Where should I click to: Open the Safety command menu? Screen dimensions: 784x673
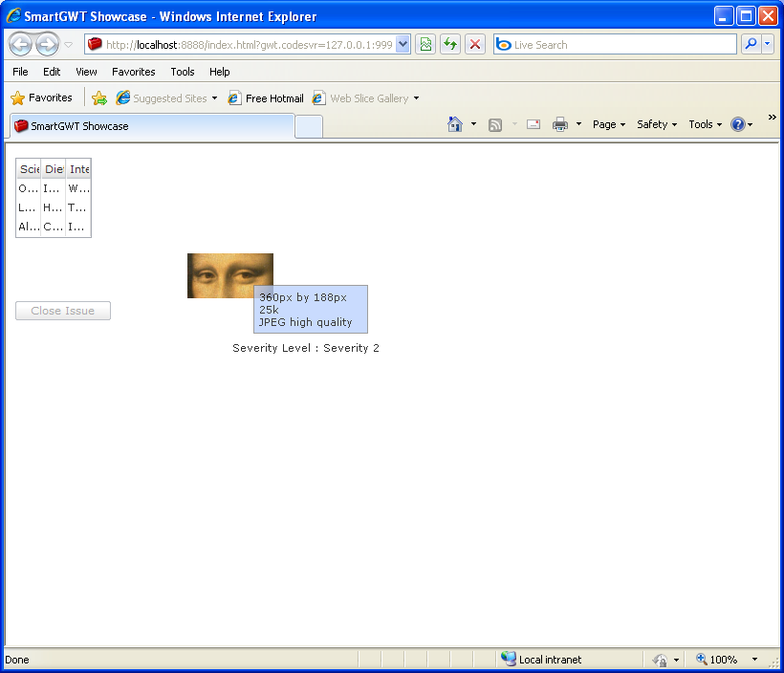657,124
